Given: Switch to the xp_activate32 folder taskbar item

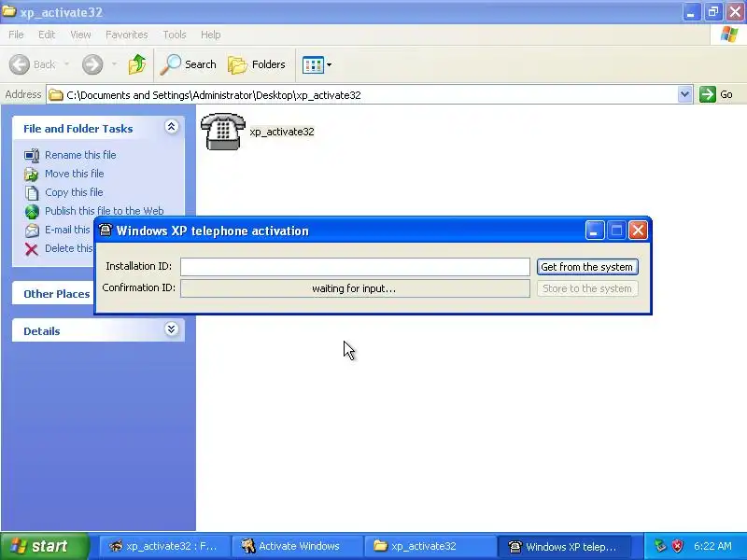Looking at the screenshot, I should click(x=430, y=546).
